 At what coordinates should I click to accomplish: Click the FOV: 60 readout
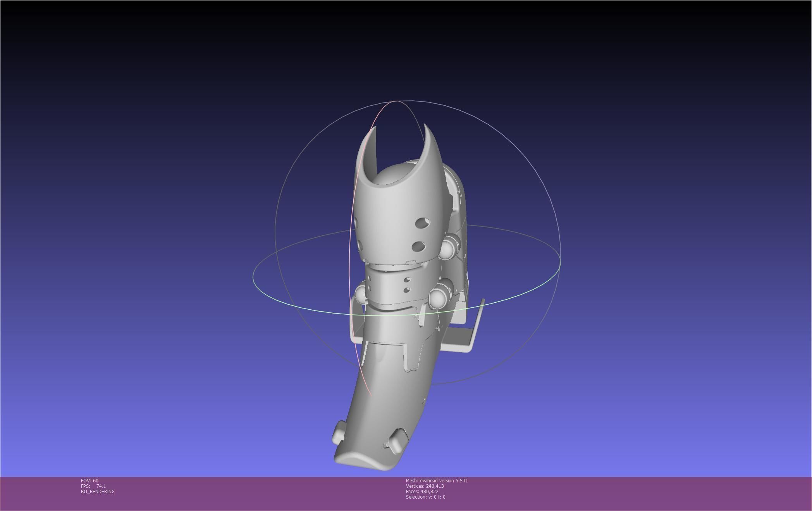click(x=89, y=480)
